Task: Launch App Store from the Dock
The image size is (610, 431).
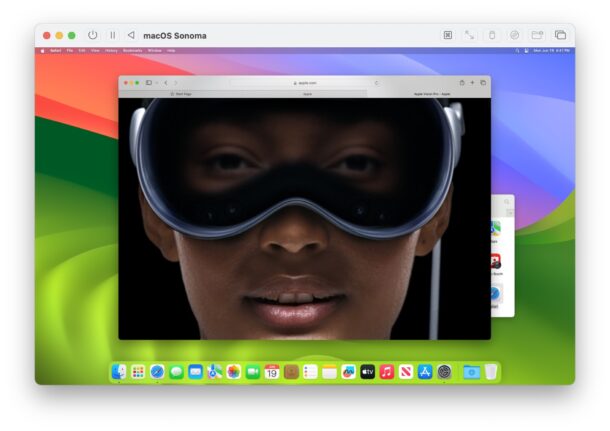Action: click(x=425, y=372)
